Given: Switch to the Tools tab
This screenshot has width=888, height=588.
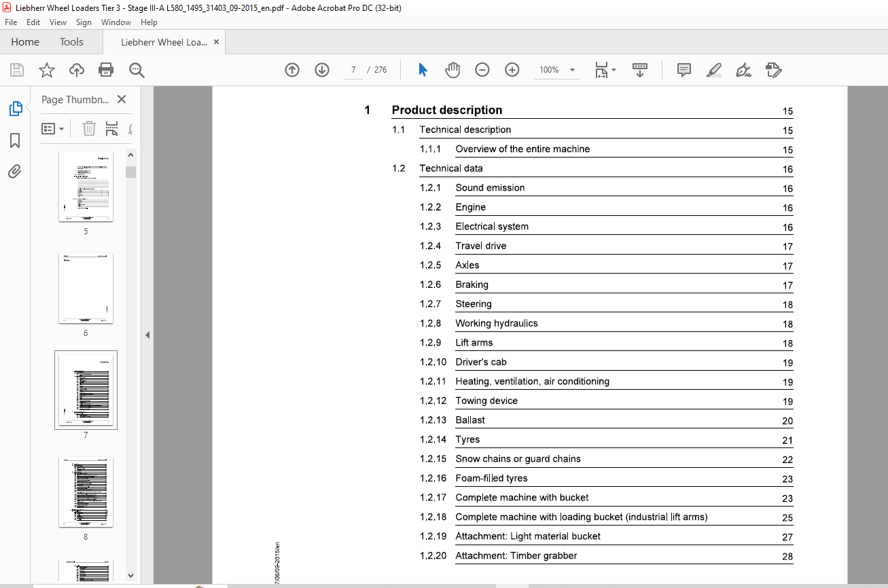Looking at the screenshot, I should (x=71, y=42).
